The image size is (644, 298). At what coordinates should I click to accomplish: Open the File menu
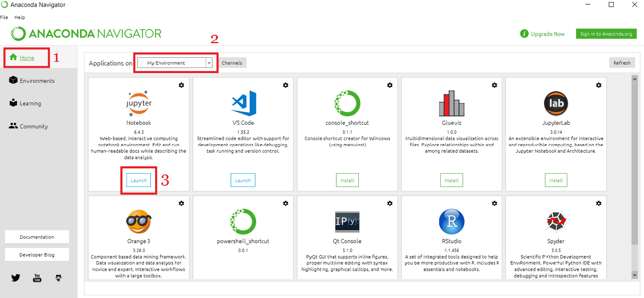[x=4, y=17]
